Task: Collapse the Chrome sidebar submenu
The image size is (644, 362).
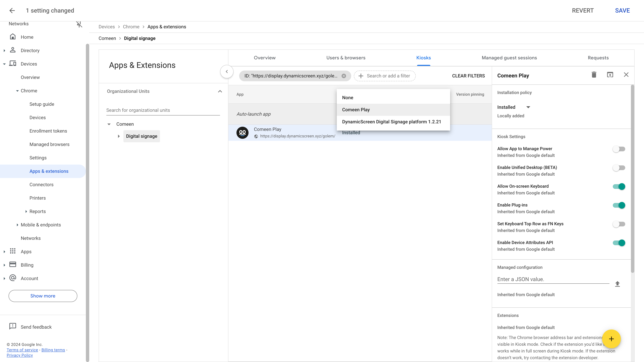Action: pyautogui.click(x=17, y=91)
